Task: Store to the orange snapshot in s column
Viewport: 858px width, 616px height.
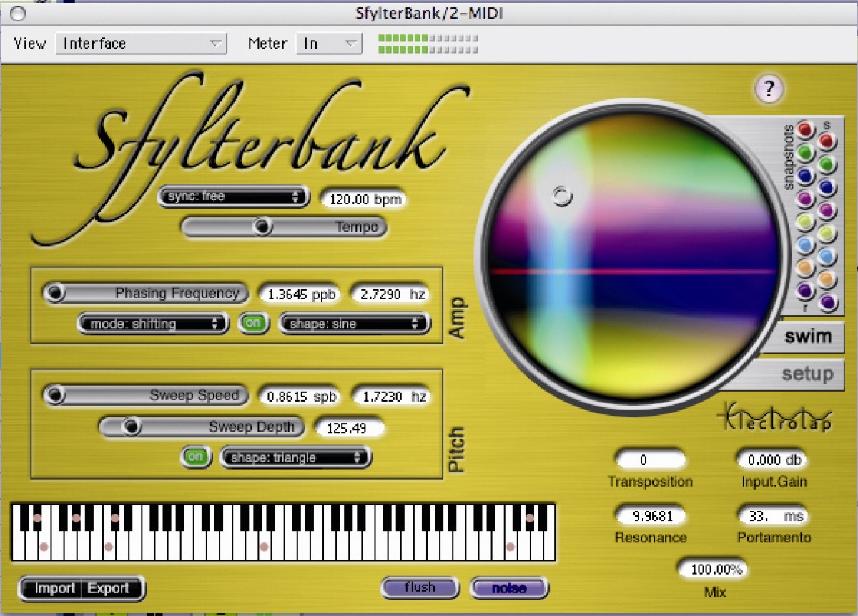Action: coord(828,279)
